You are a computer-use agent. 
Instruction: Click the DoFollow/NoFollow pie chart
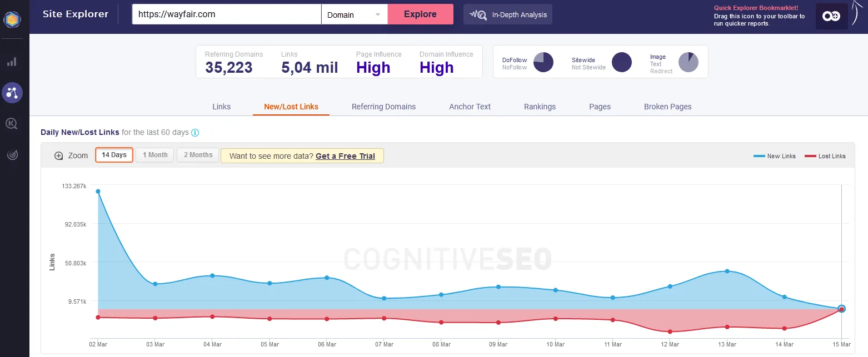tap(543, 62)
